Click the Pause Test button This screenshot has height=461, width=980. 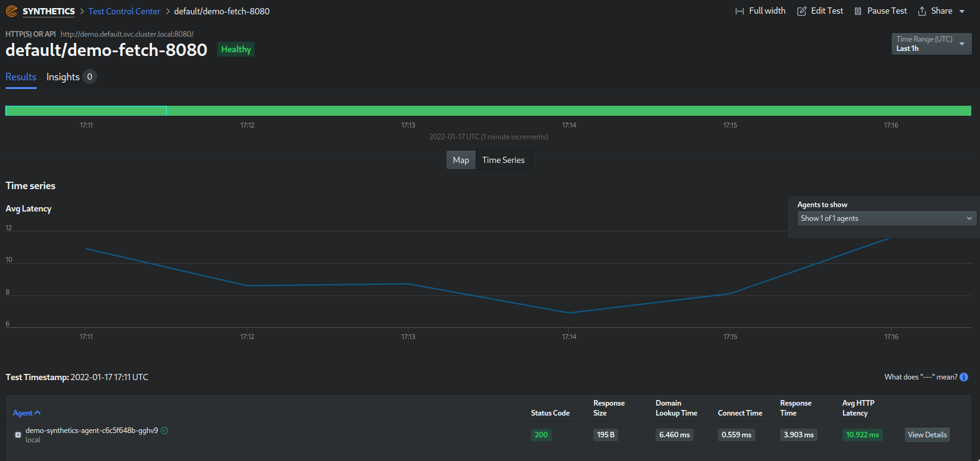pos(880,11)
